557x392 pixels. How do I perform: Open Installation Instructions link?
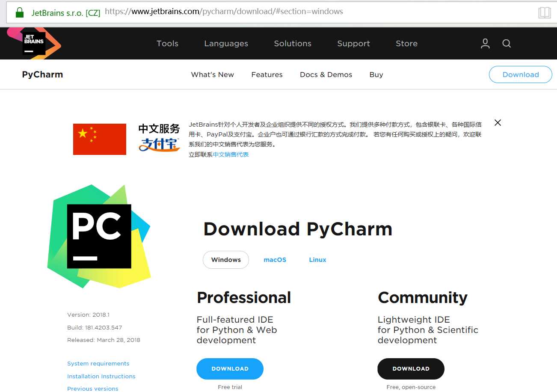coord(101,376)
